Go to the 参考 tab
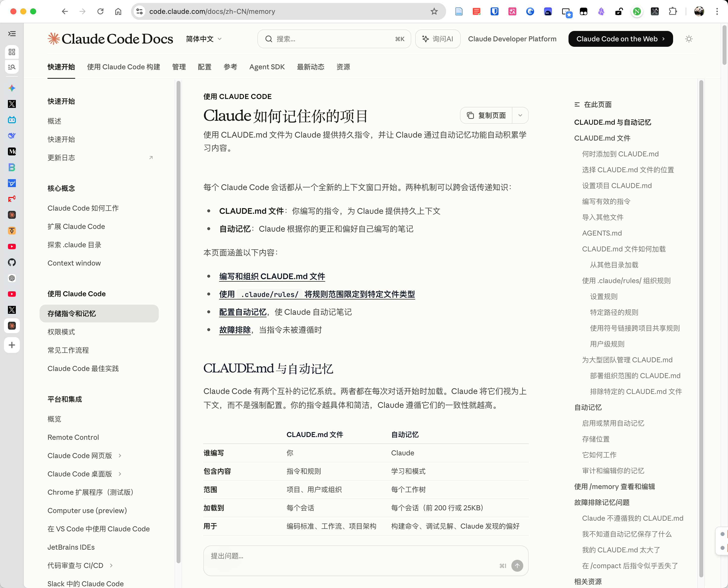 [230, 67]
